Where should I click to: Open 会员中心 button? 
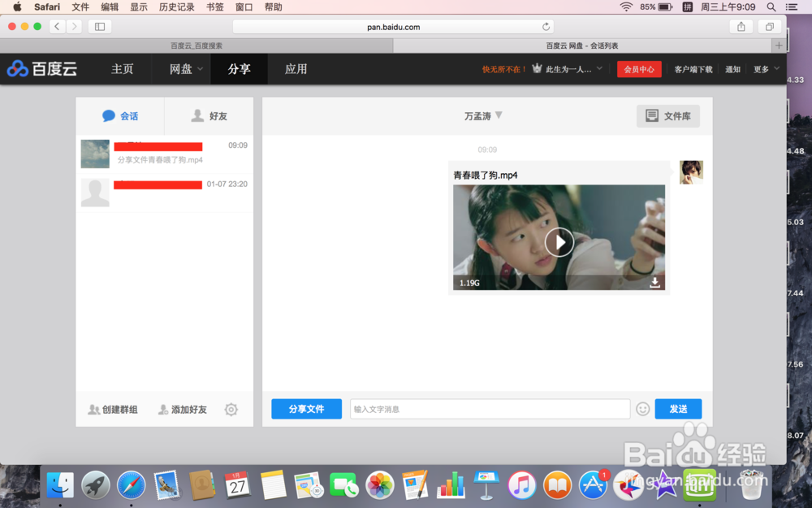639,69
